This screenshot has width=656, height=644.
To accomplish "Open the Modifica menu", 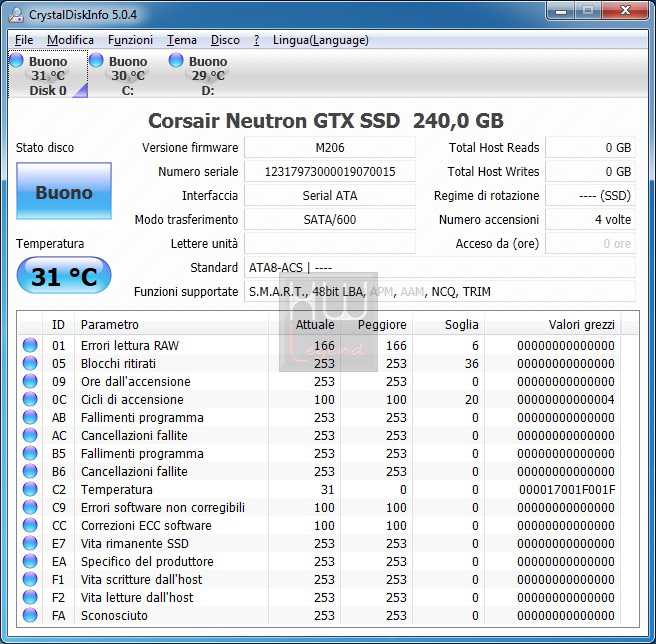I will click(x=70, y=40).
